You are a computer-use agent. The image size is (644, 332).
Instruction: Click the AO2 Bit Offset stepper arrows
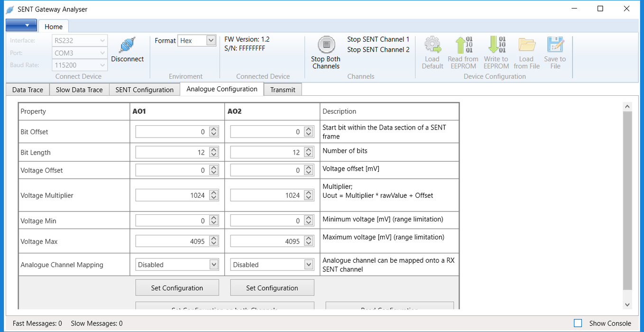[x=309, y=132]
